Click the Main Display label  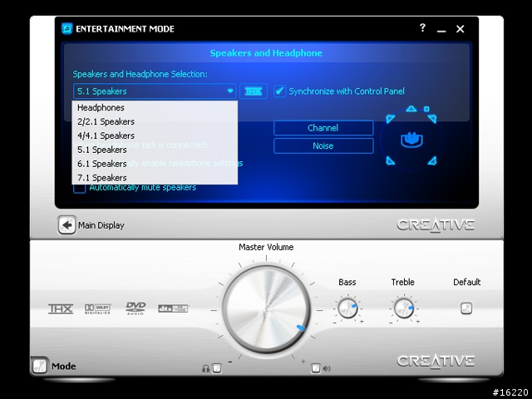tap(101, 225)
